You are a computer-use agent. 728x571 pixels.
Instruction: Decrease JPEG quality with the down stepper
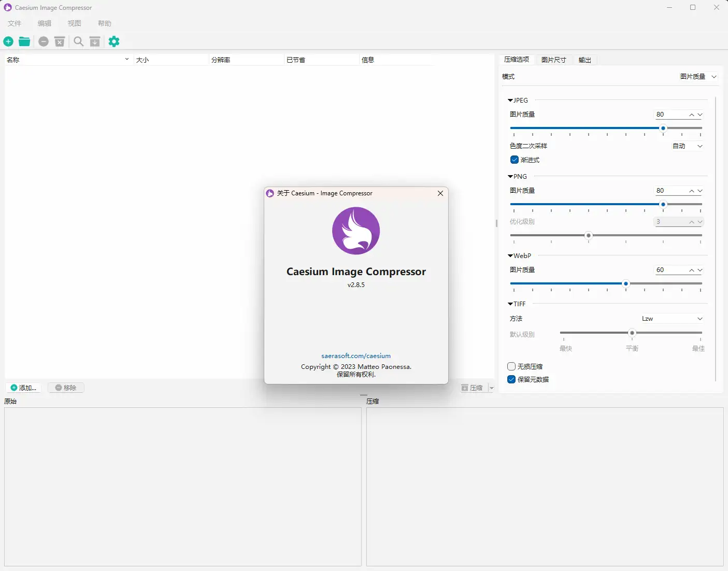[700, 115]
